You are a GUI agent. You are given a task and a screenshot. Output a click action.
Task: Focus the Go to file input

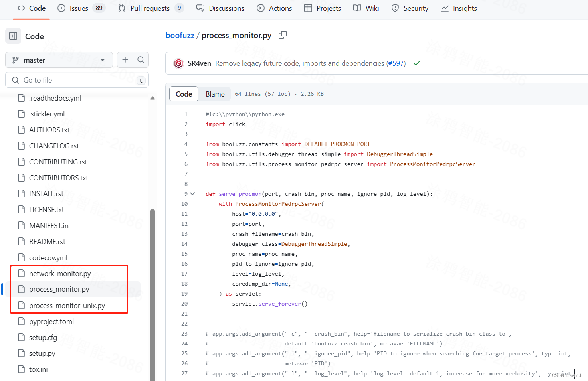pyautogui.click(x=77, y=80)
